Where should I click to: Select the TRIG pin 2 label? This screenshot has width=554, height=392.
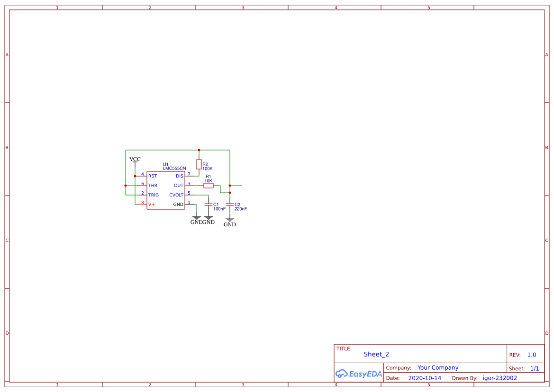coord(153,195)
